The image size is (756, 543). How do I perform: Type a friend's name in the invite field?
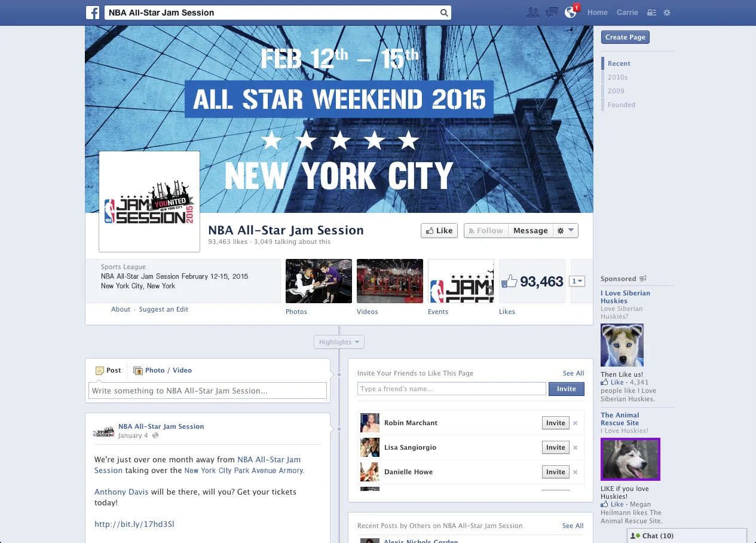pyautogui.click(x=451, y=389)
